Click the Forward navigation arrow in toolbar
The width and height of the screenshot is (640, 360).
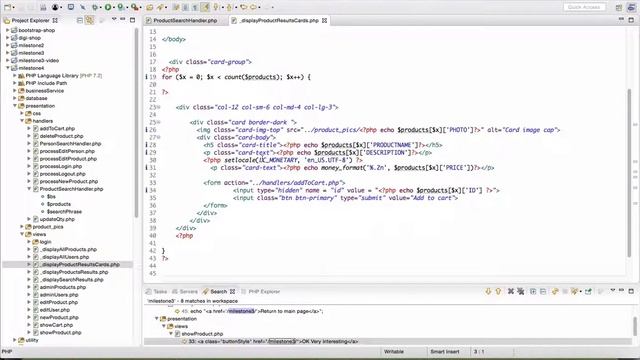253,7
